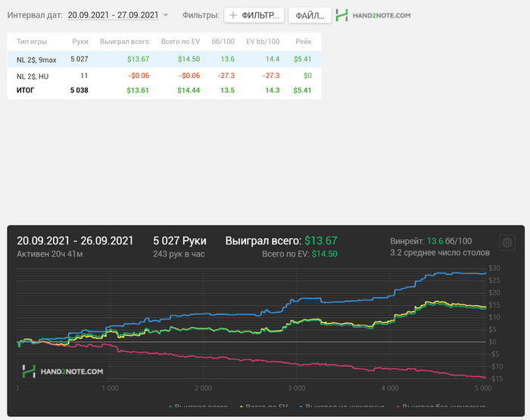Click the graph date range 20.09.2021 - 26.09.2021
The width and height of the screenshot is (530, 420).
coord(75,241)
